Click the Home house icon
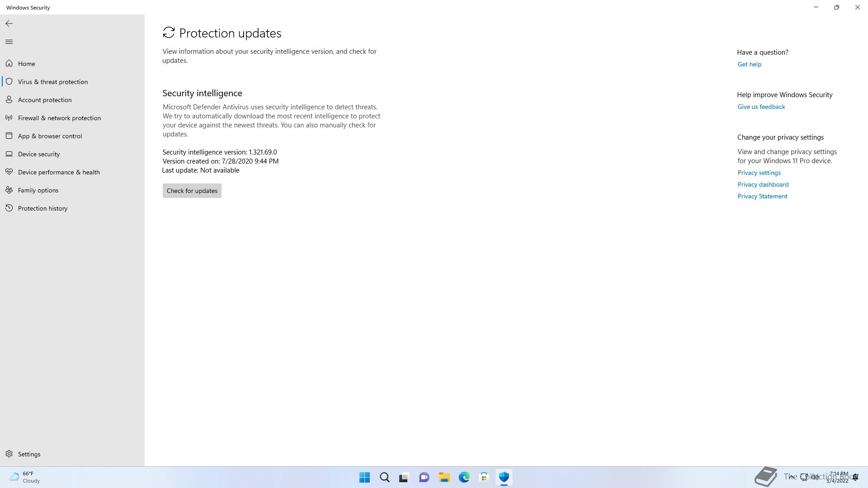The height and width of the screenshot is (488, 868). click(x=9, y=63)
